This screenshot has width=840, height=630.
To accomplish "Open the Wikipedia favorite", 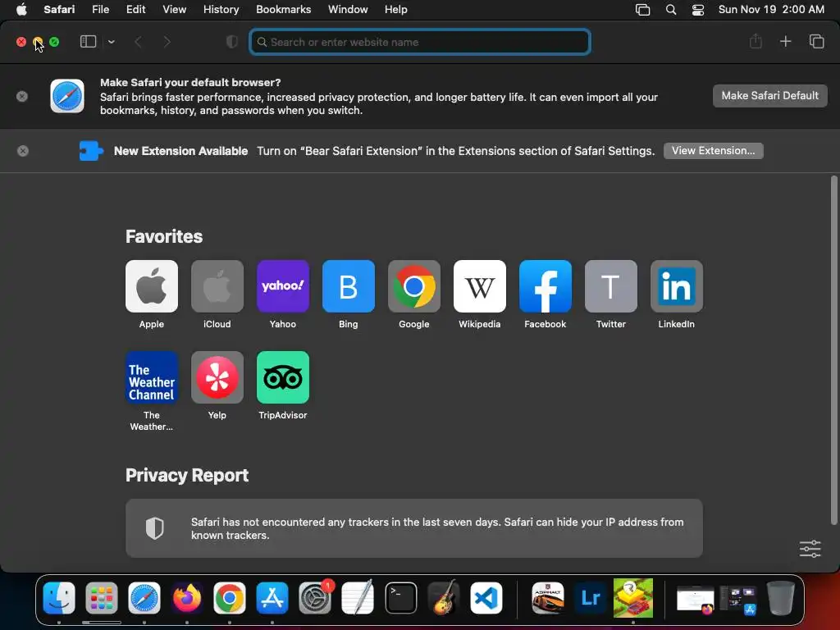I will [x=479, y=286].
